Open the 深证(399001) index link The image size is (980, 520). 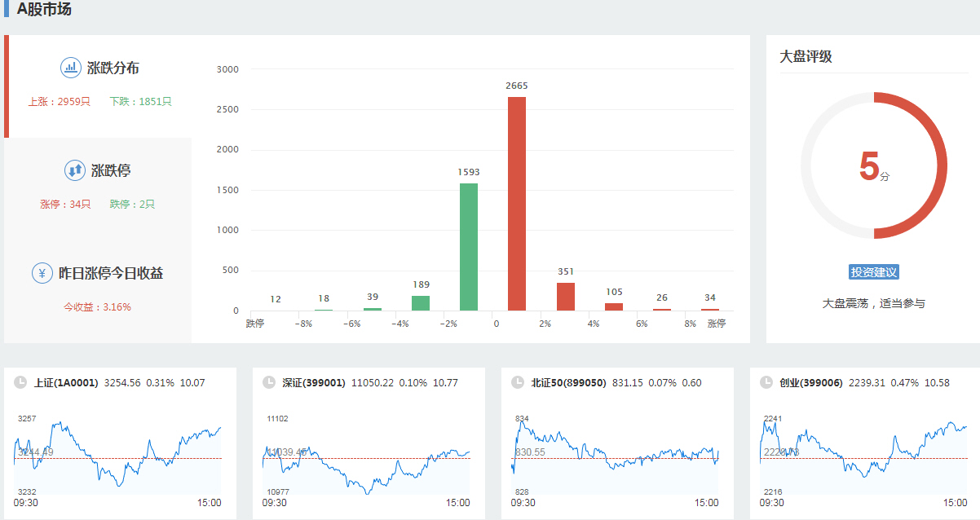tap(314, 382)
